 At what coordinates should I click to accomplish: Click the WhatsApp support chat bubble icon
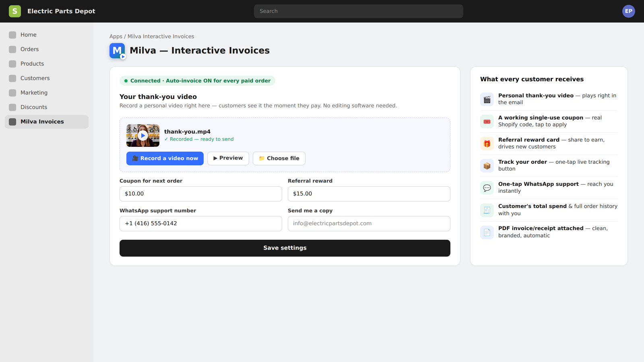pos(487,188)
